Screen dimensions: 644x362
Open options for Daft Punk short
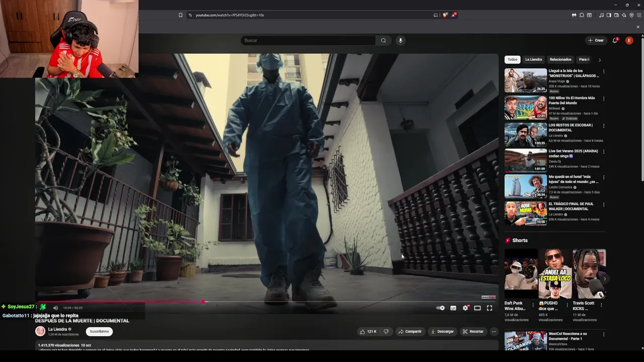533,305
